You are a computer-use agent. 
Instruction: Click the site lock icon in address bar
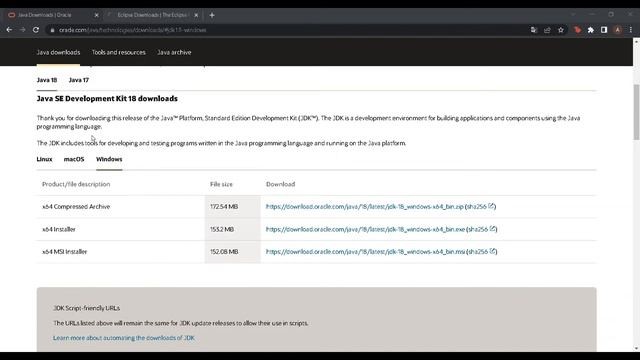(52, 30)
